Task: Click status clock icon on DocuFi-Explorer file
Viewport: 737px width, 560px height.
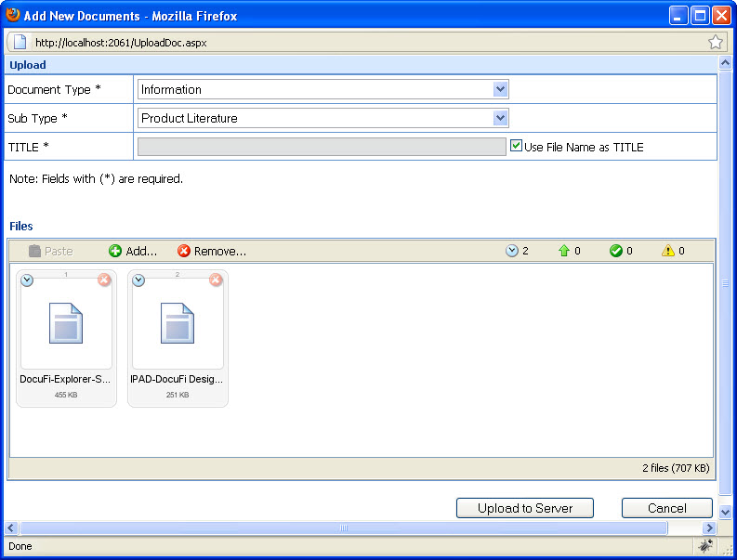Action: click(x=27, y=280)
